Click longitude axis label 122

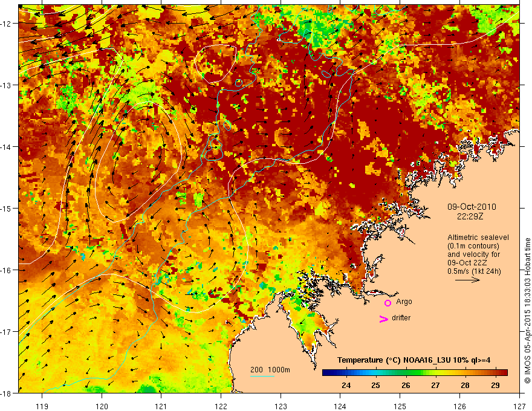pos(221,406)
